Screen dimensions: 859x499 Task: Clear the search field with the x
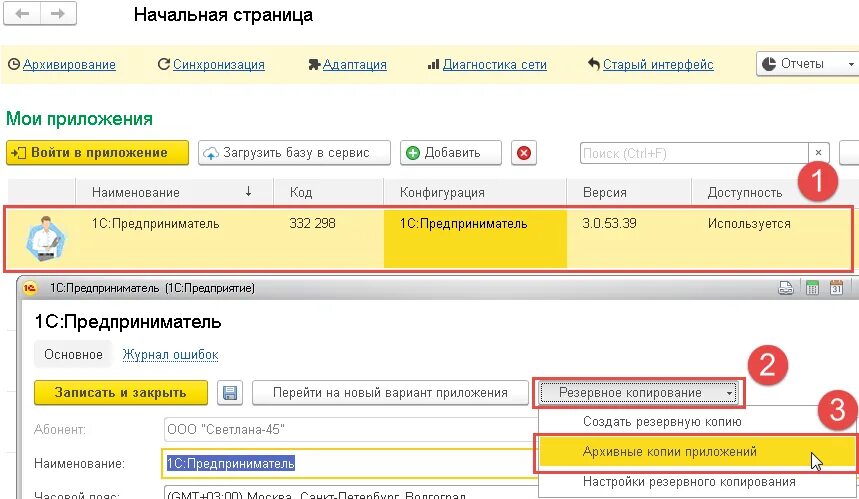click(818, 153)
